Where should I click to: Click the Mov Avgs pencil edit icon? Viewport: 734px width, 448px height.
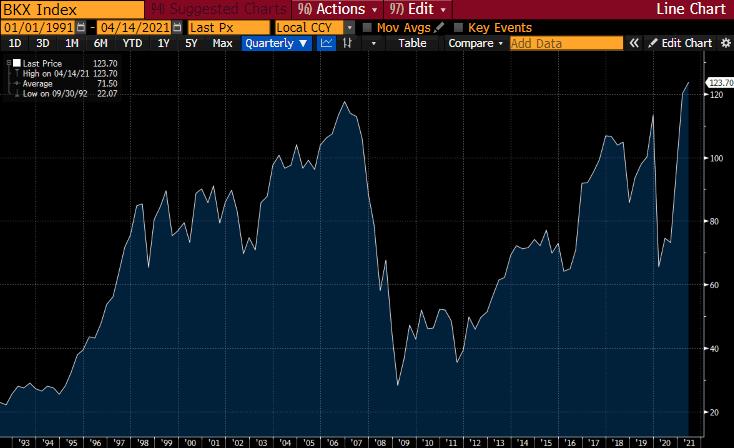click(x=439, y=28)
